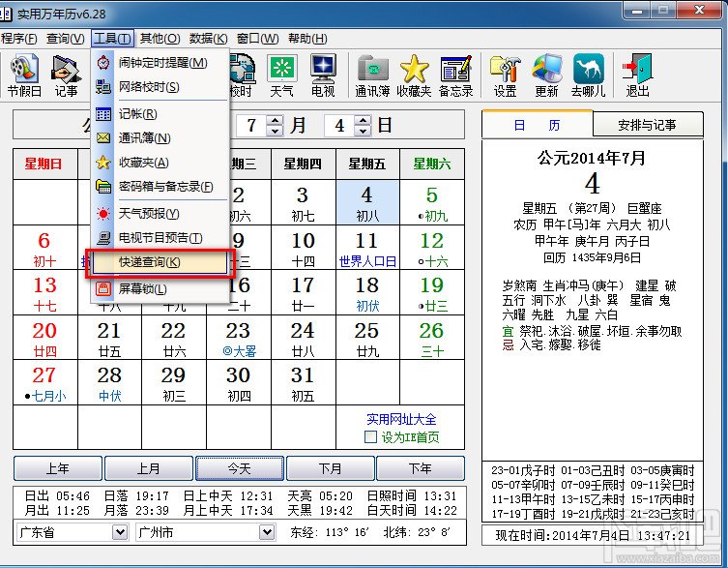Go to next month with 下月
Viewport: 728px width, 568px height.
330,468
